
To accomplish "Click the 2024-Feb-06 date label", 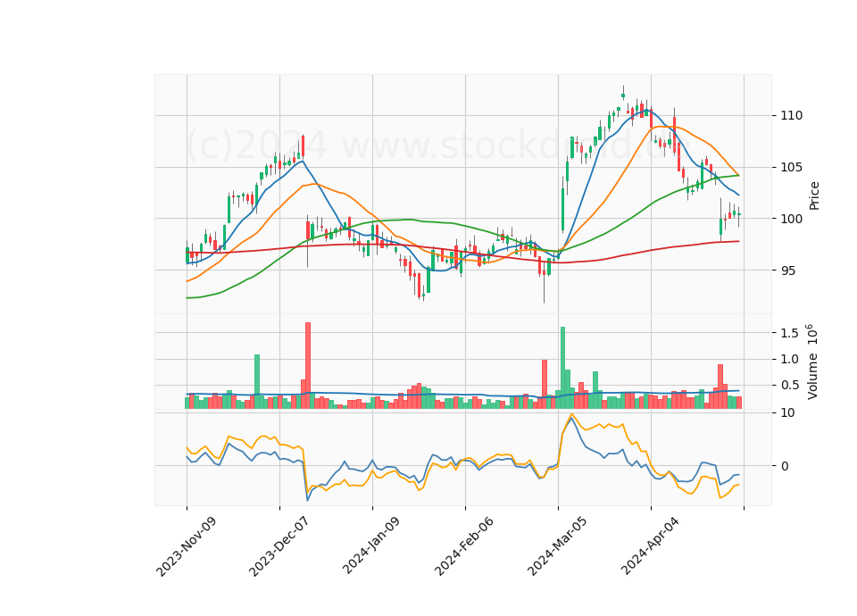I will click(x=464, y=545).
